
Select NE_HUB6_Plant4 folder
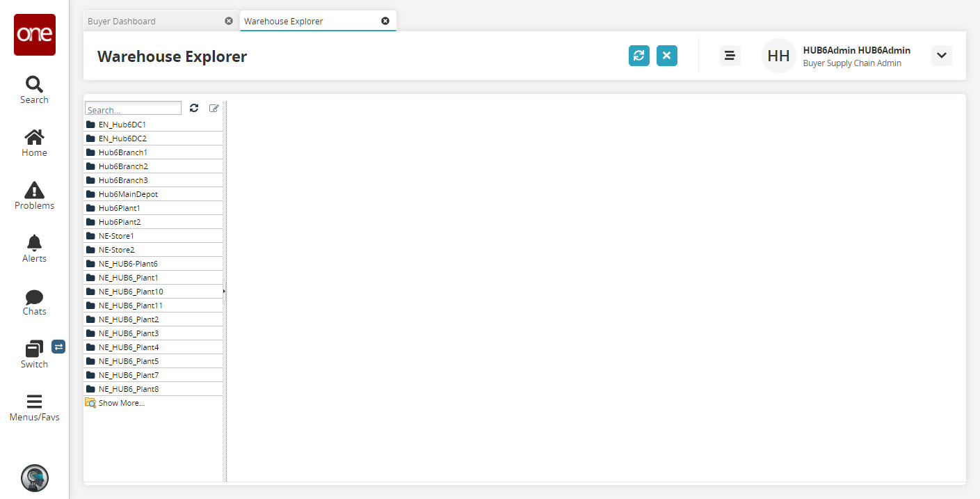pyautogui.click(x=153, y=347)
